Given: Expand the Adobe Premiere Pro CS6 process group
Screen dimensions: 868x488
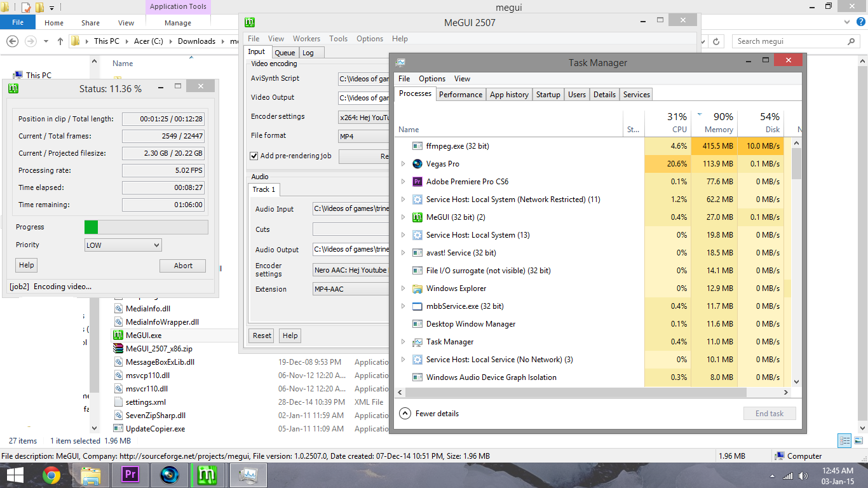Looking at the screenshot, I should pyautogui.click(x=403, y=182).
